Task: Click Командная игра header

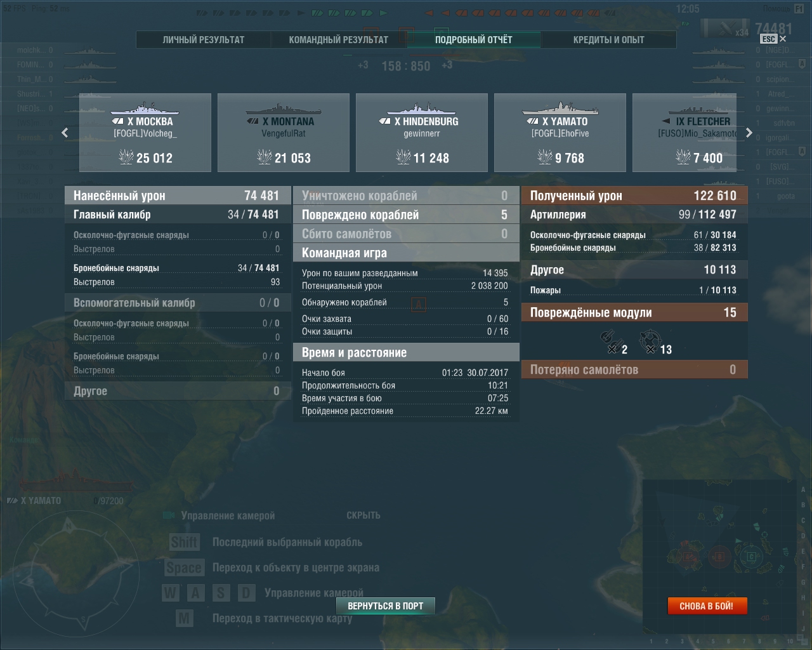Action: [x=406, y=253]
